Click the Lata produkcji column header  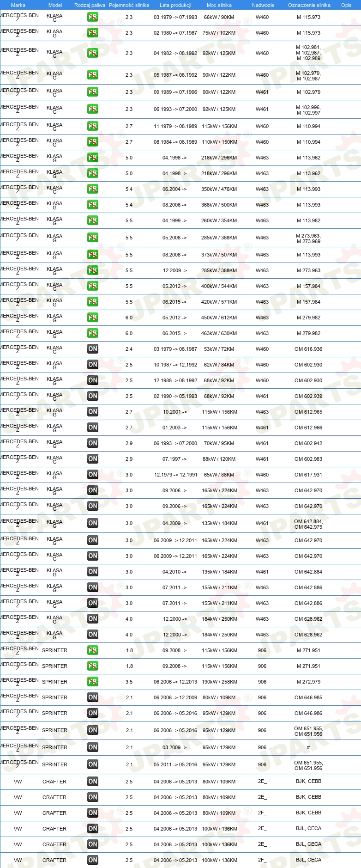tap(175, 5)
